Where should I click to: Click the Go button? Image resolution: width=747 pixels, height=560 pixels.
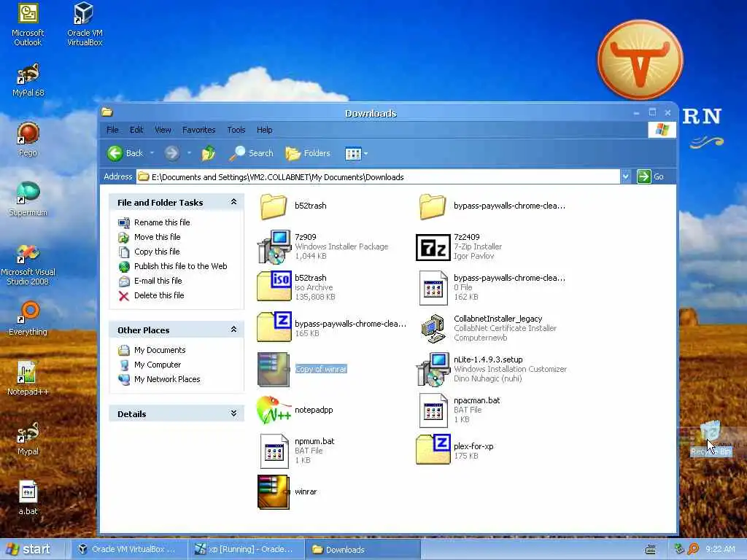point(651,176)
